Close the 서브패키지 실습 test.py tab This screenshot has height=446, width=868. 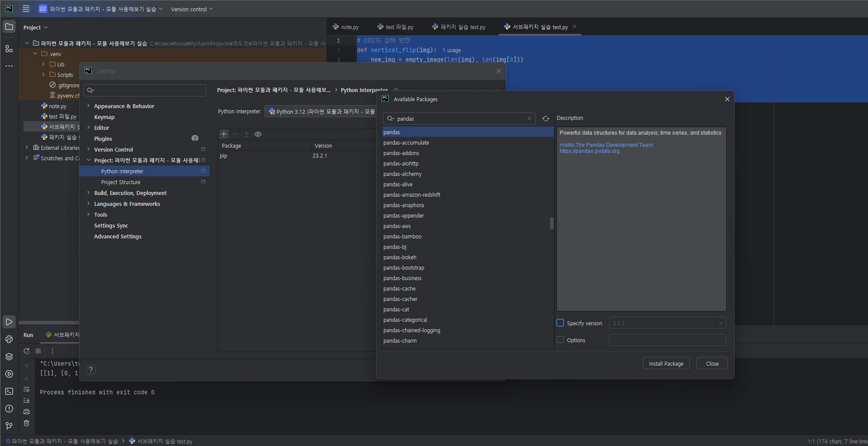click(x=574, y=26)
